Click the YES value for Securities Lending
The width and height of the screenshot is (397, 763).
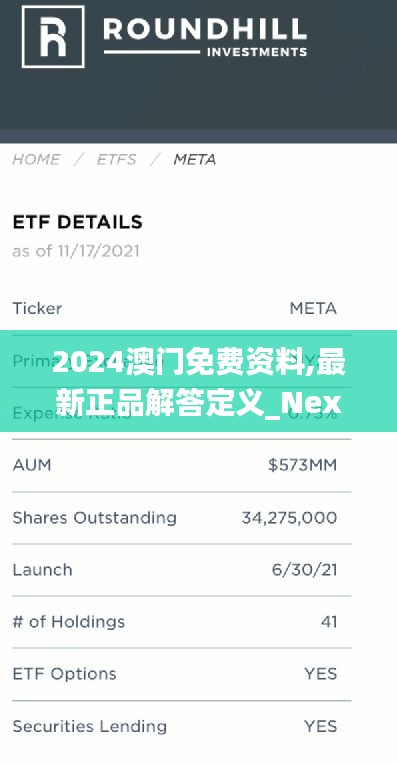pos(321,727)
